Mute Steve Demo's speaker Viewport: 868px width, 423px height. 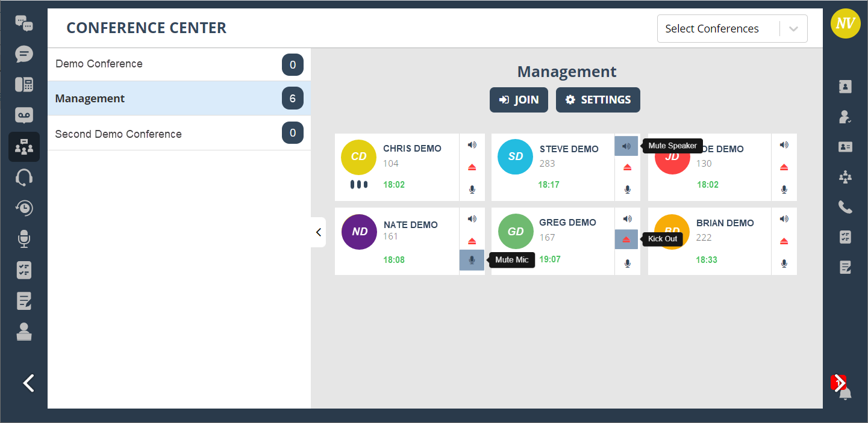626,146
